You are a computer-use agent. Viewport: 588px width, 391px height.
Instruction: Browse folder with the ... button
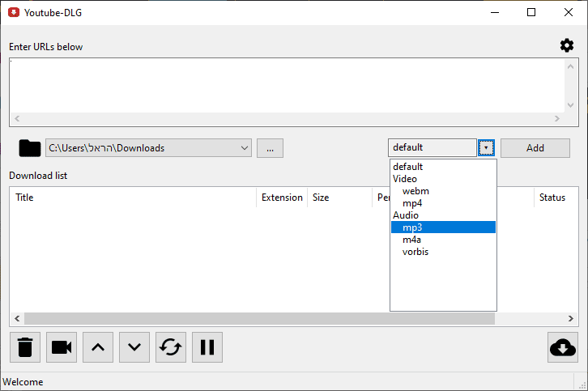pos(270,148)
